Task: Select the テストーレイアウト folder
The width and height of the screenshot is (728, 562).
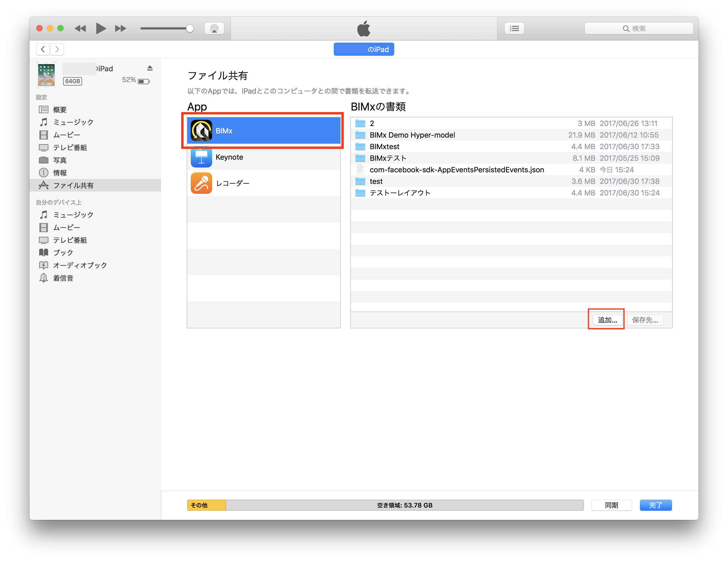Action: [x=511, y=193]
